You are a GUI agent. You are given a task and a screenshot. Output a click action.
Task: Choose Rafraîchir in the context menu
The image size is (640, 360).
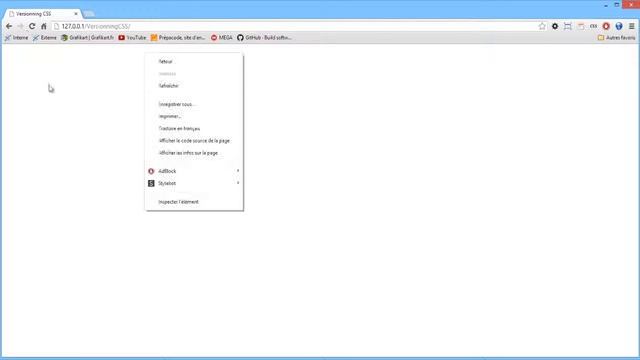tap(194, 86)
